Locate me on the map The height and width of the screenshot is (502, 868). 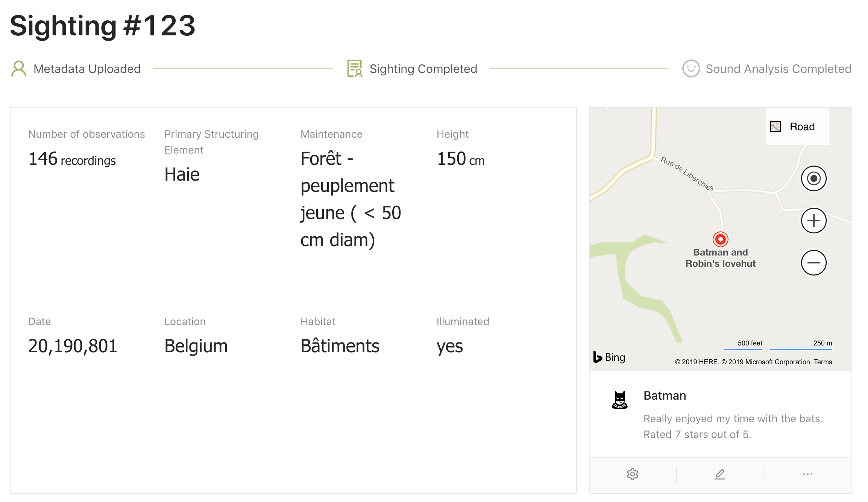pyautogui.click(x=813, y=178)
